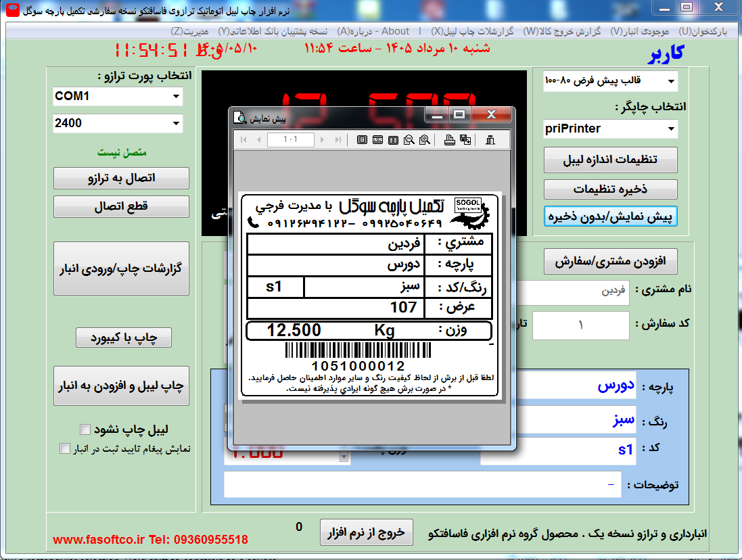Screen dimensions: 742x560
Task: Minimize the preview window
Action: pos(437,115)
